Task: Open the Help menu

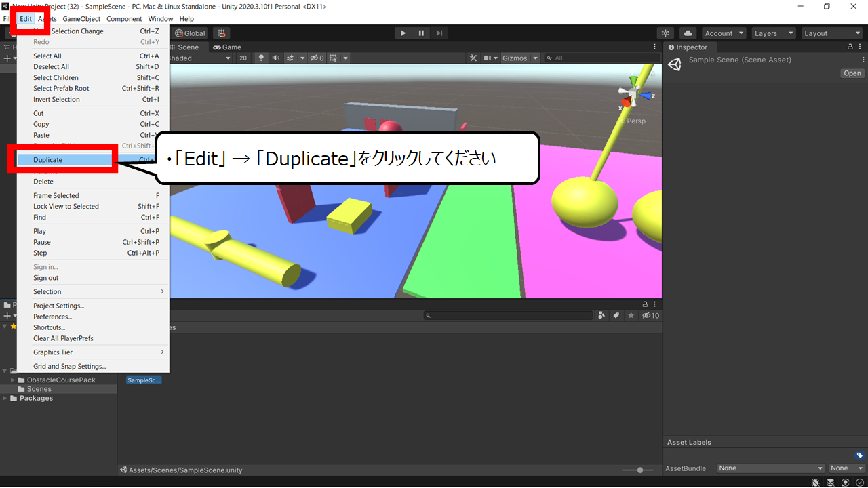Action: point(186,19)
